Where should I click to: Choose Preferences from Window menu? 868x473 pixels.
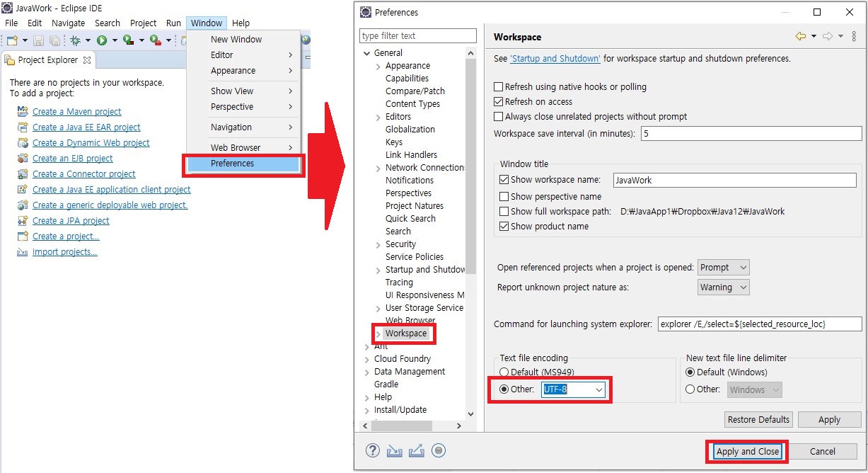(x=243, y=164)
